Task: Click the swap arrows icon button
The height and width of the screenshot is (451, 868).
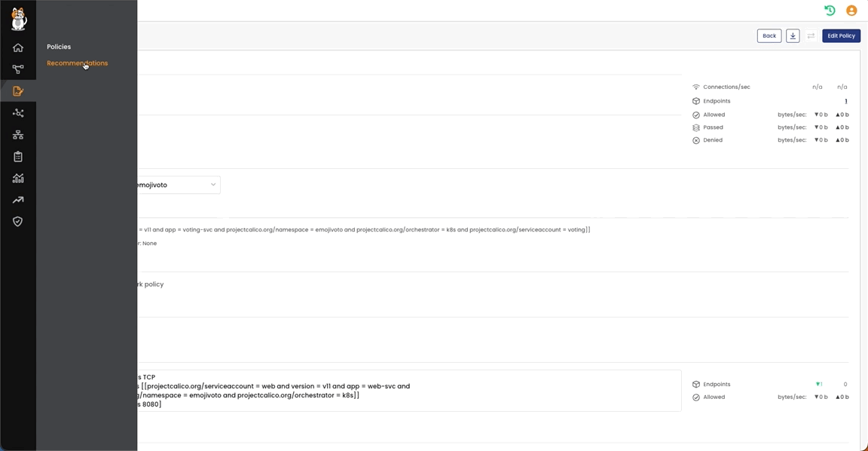Action: [x=811, y=35]
